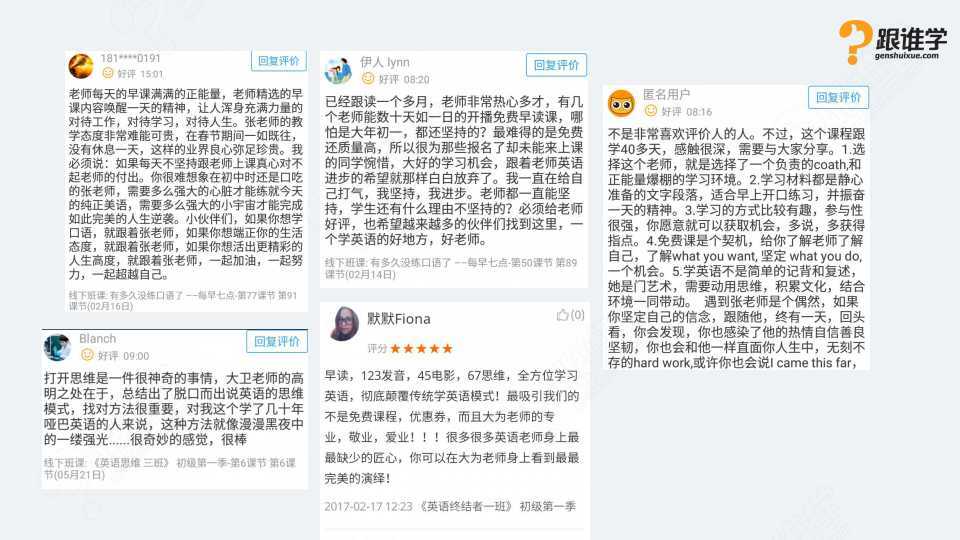Open 181****0191's profile avatar

pyautogui.click(x=81, y=66)
